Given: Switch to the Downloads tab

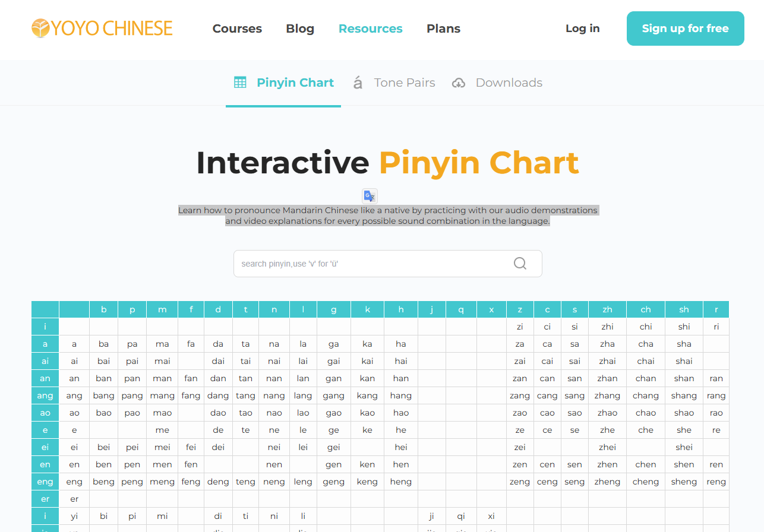Looking at the screenshot, I should pos(509,83).
